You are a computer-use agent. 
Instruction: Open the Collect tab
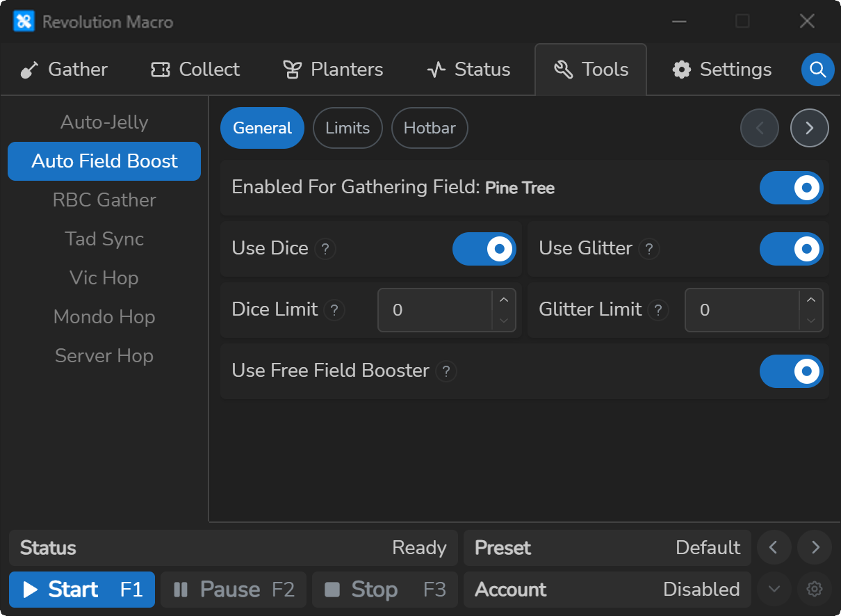pyautogui.click(x=195, y=70)
